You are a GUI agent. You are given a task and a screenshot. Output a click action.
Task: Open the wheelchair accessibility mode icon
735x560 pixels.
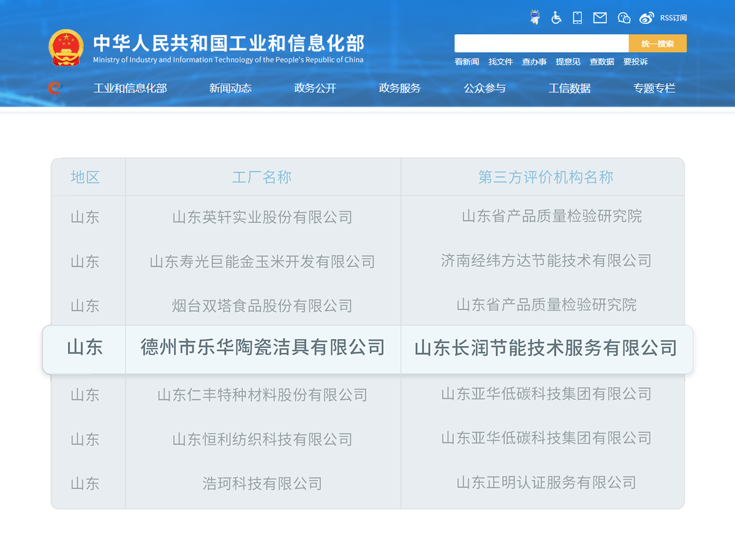pos(556,18)
